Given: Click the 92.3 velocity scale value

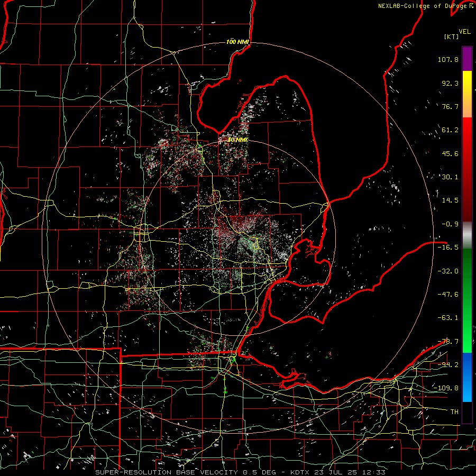Looking at the screenshot, I should click(450, 83).
